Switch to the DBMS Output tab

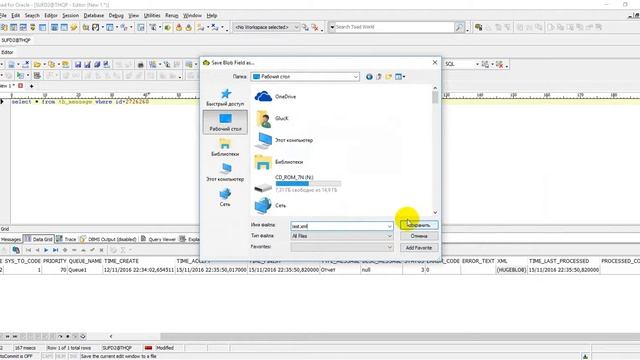coord(108,239)
